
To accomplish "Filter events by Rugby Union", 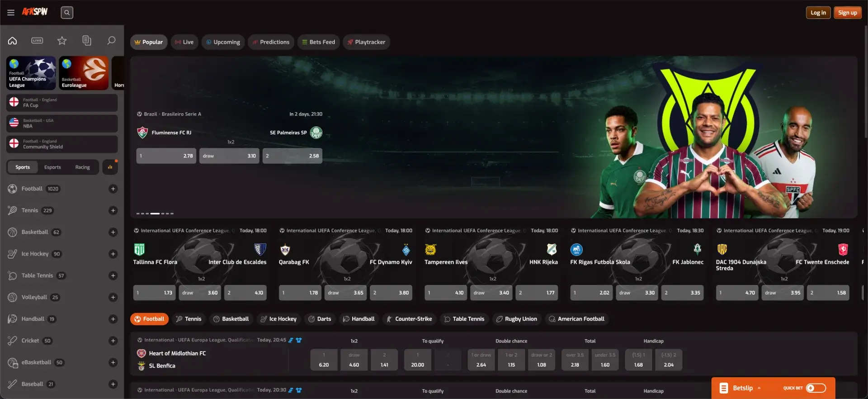I will 517,319.
